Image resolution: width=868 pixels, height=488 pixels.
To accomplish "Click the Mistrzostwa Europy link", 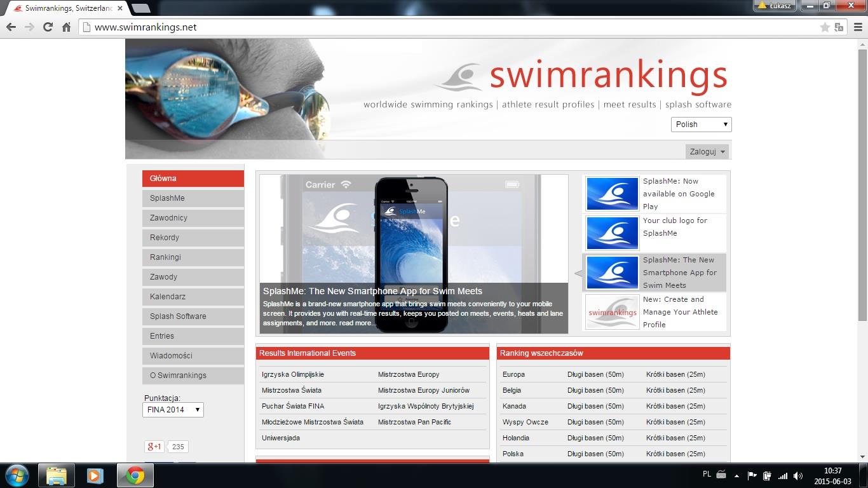I will coord(409,374).
